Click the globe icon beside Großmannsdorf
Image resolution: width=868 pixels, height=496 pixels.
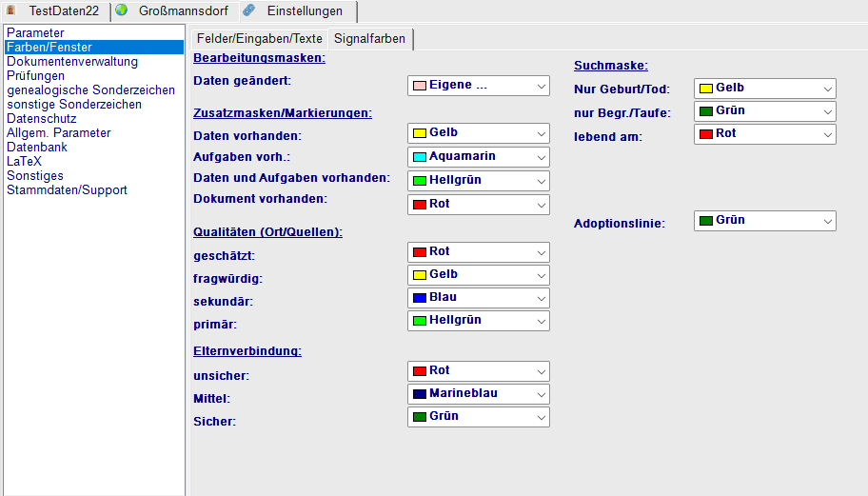click(x=122, y=10)
